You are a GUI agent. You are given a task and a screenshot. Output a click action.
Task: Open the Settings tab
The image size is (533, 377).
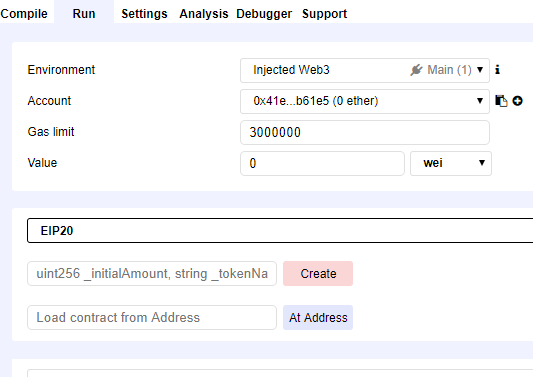pyautogui.click(x=144, y=14)
